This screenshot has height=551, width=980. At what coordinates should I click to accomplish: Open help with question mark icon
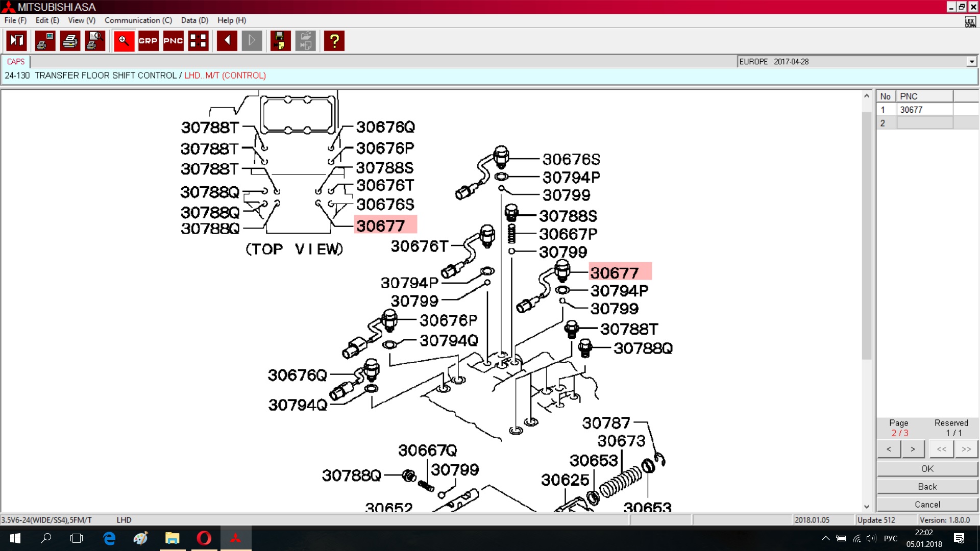coord(334,41)
